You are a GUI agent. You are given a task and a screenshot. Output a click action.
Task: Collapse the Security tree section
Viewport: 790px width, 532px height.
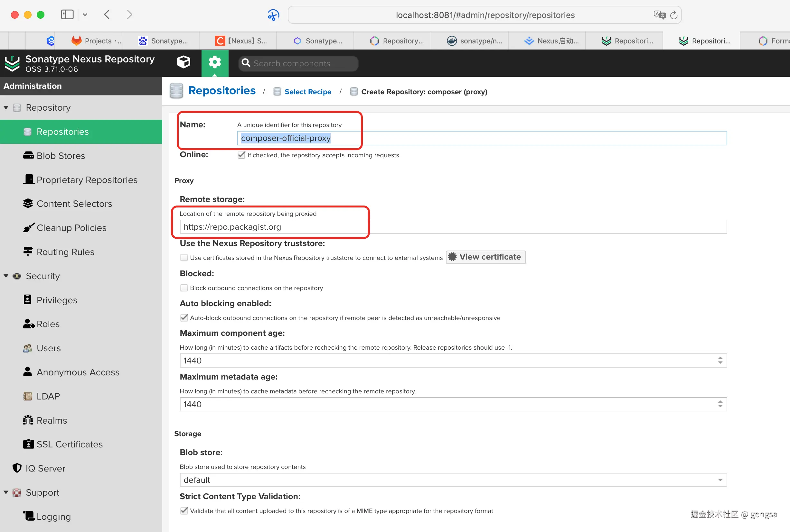[x=6, y=276]
